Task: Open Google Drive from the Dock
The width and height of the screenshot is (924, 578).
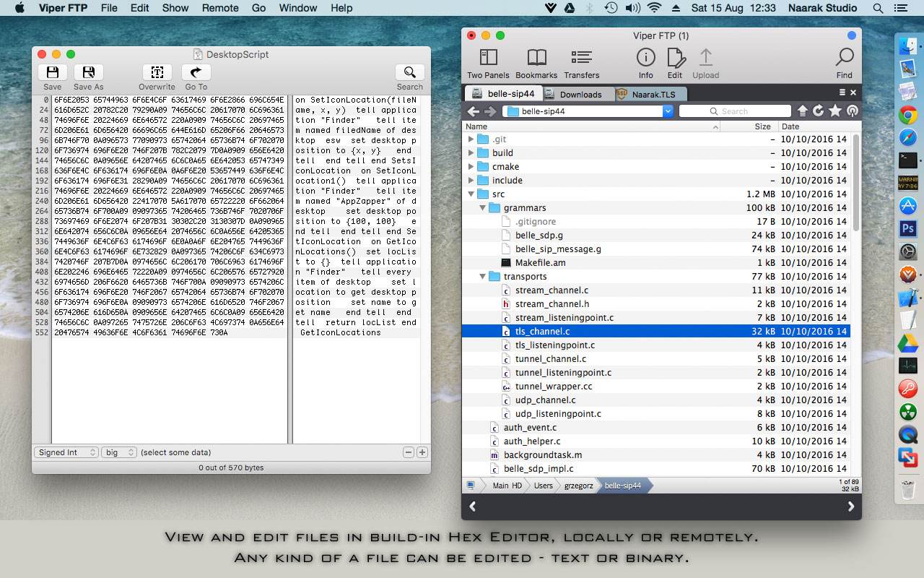Action: pos(907,343)
